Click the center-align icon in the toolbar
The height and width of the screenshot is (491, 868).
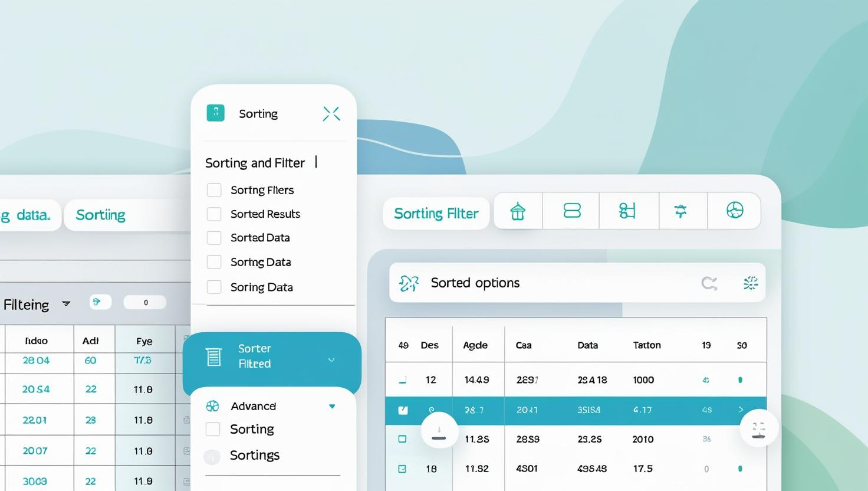(x=680, y=211)
